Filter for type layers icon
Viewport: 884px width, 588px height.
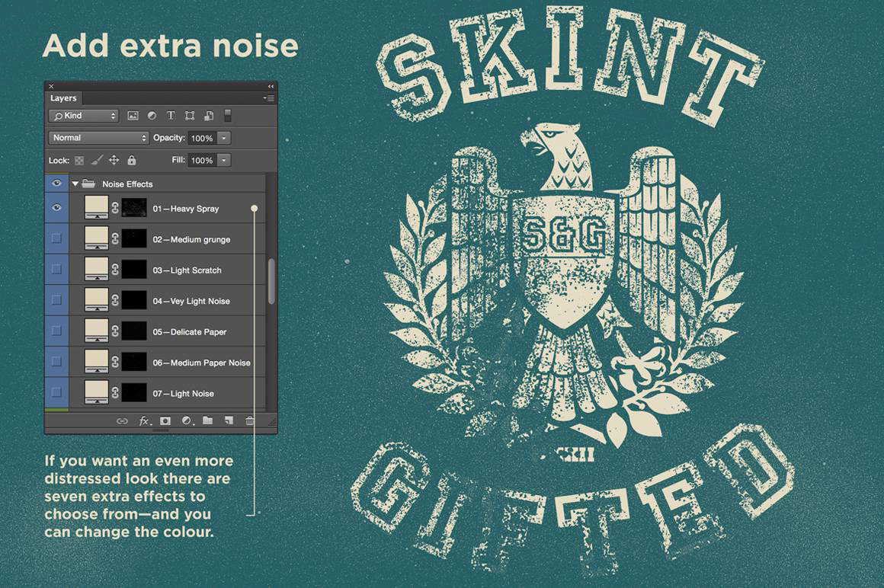click(x=170, y=116)
